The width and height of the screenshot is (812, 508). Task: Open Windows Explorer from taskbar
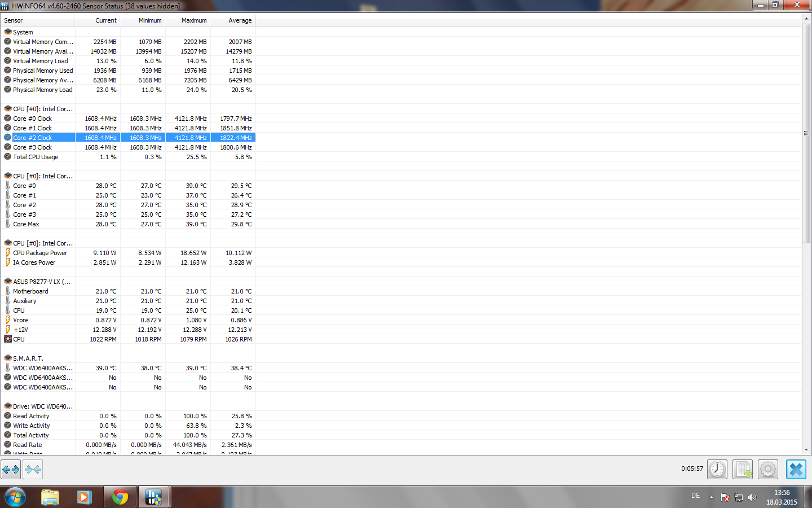pyautogui.click(x=50, y=497)
